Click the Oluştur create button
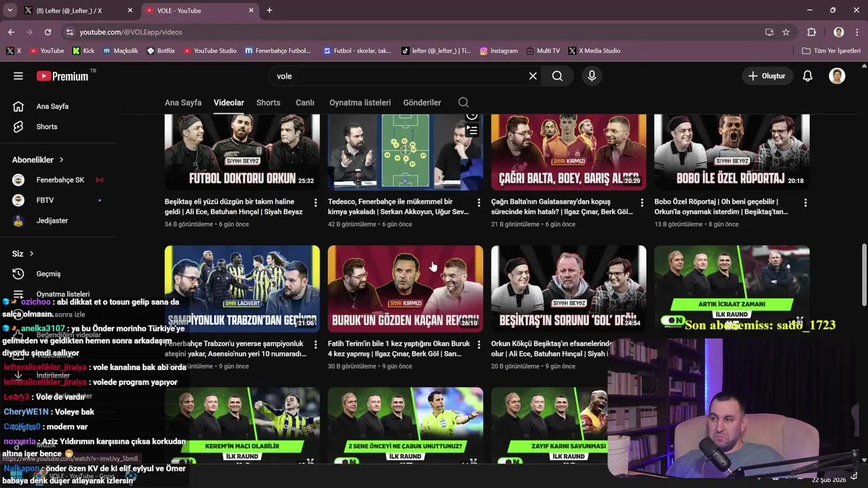The width and height of the screenshot is (868, 488). pos(766,76)
